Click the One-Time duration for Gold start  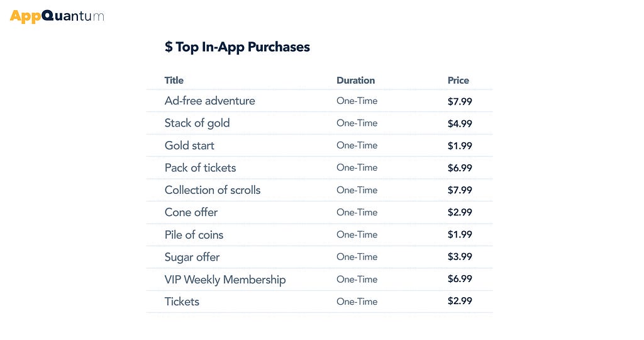click(x=357, y=145)
